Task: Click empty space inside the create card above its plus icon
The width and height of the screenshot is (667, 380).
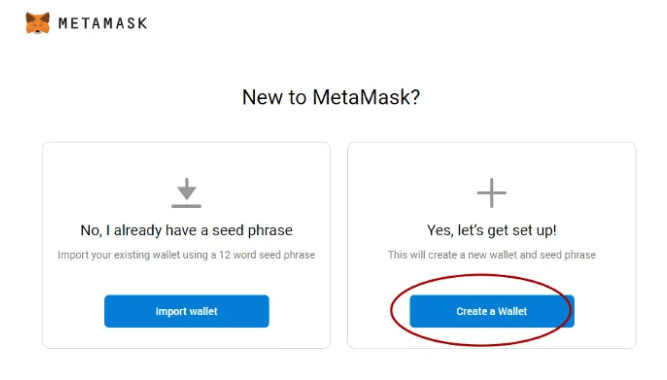Action: [x=492, y=160]
